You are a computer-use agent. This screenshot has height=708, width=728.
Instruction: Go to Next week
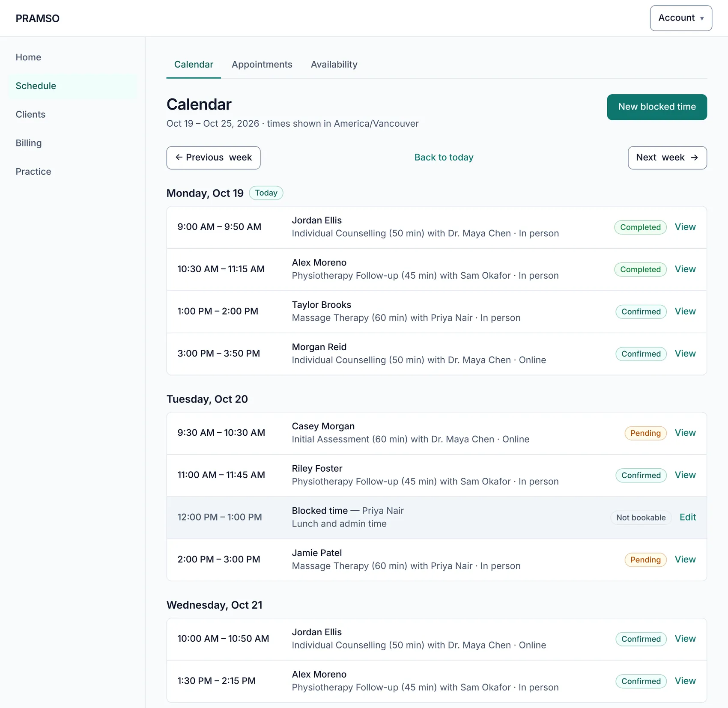click(667, 158)
